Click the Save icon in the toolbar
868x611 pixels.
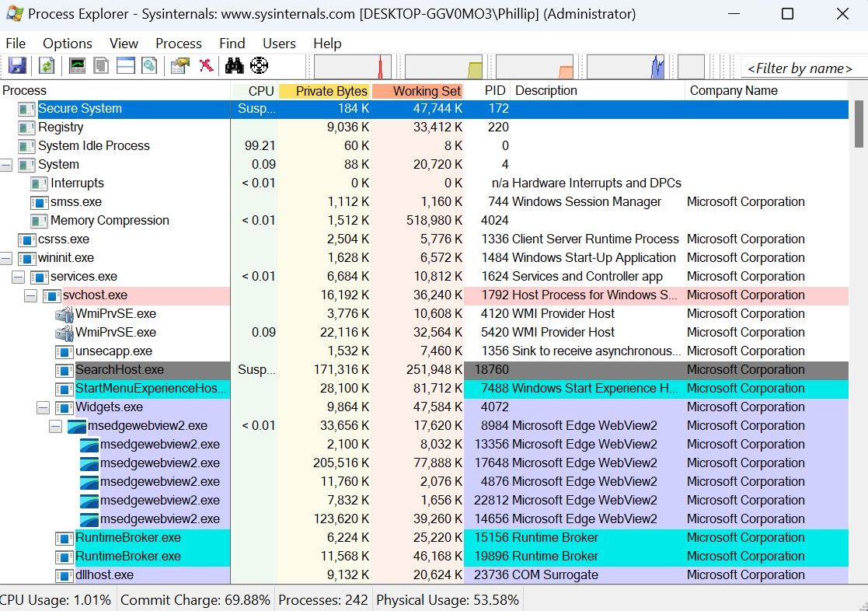(x=16, y=65)
